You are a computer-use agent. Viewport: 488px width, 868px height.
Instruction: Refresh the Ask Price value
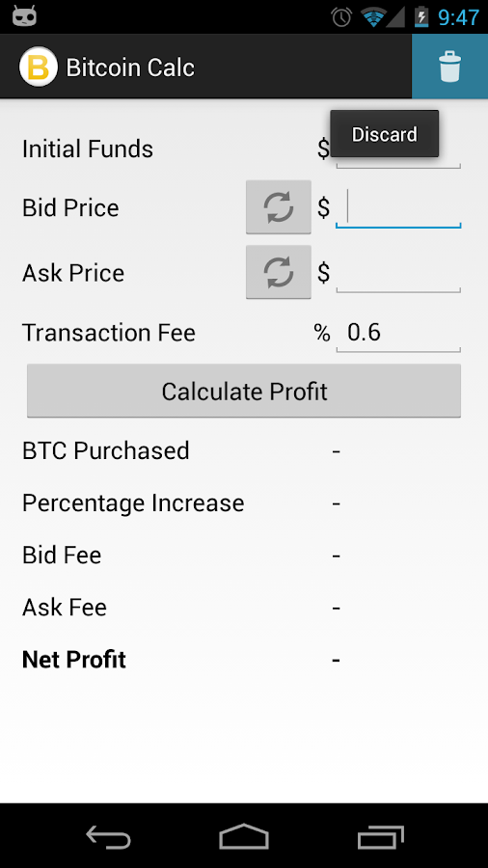(279, 272)
